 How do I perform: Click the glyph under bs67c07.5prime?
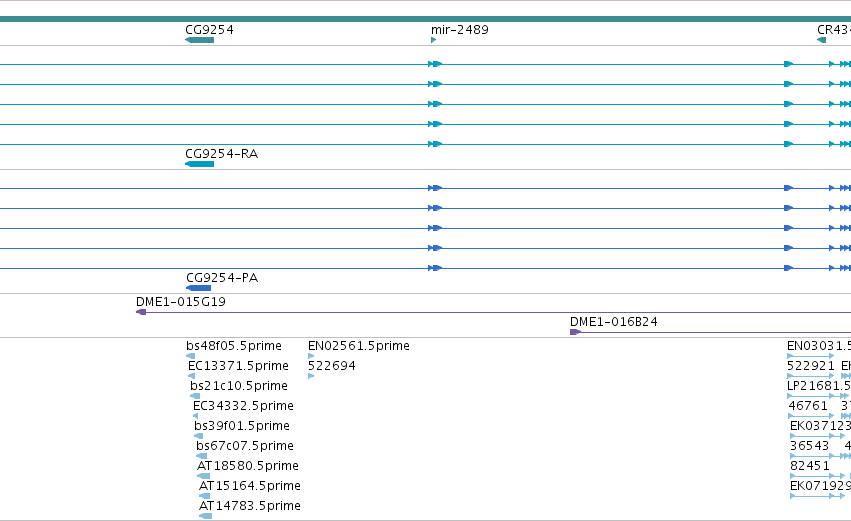pyautogui.click(x=201, y=456)
